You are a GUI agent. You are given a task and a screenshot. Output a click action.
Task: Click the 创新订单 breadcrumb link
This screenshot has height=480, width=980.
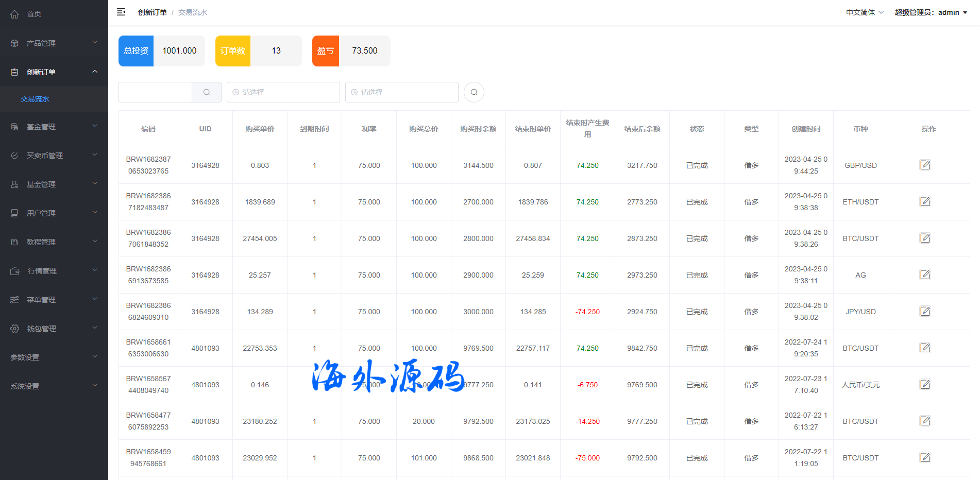point(152,12)
